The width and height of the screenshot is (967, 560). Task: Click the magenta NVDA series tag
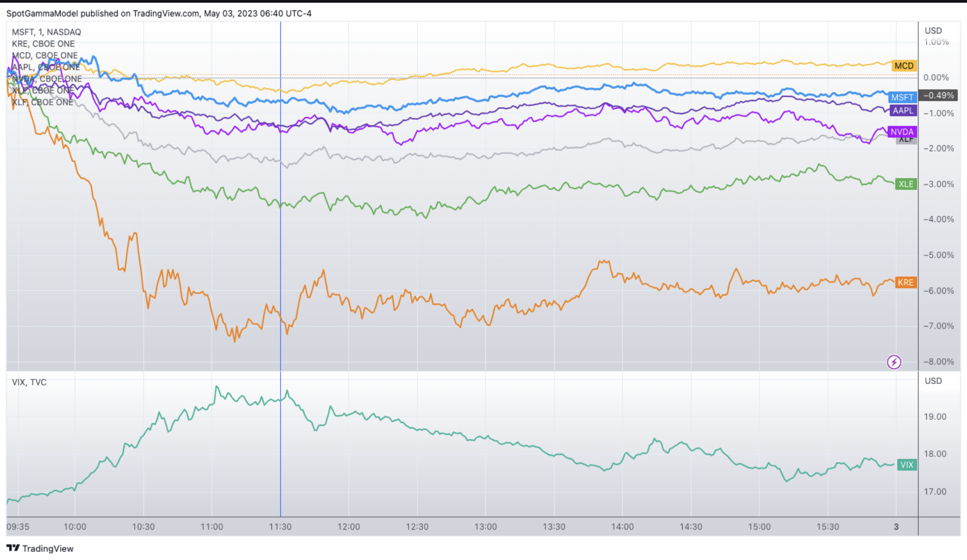tap(902, 132)
